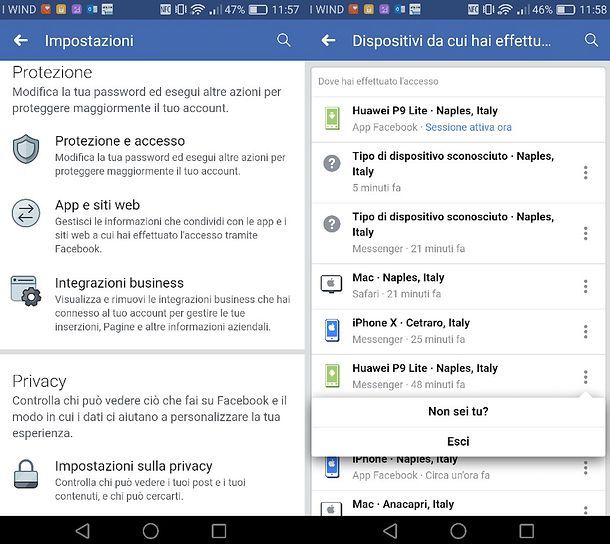Open options menu for Mac Anacapri session

(585, 510)
